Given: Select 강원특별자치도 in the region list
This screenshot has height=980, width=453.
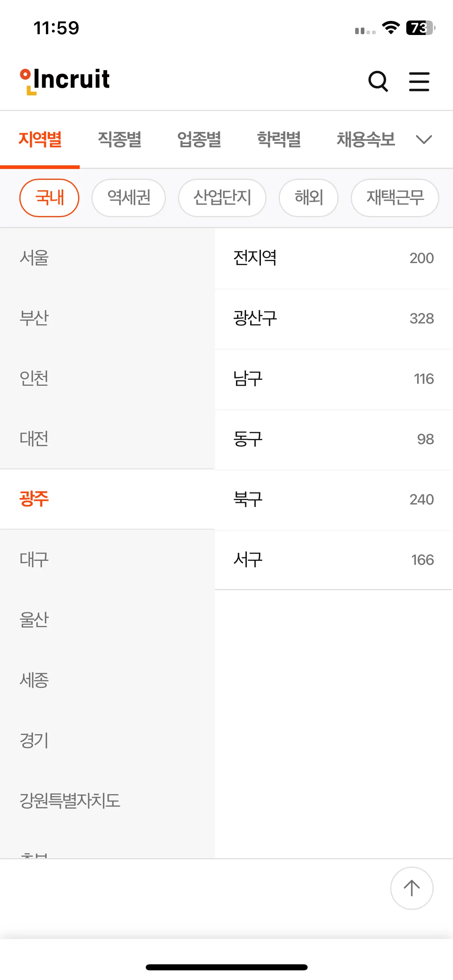Looking at the screenshot, I should pos(107,801).
